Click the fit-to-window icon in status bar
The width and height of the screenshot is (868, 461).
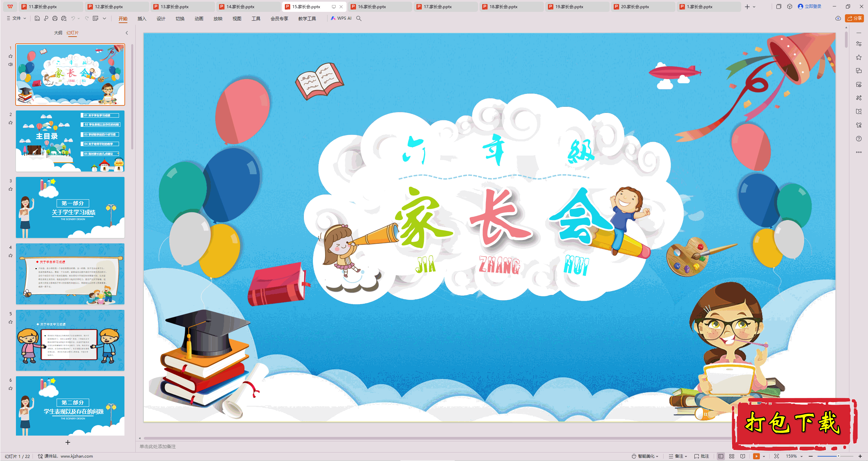pyautogui.click(x=777, y=456)
